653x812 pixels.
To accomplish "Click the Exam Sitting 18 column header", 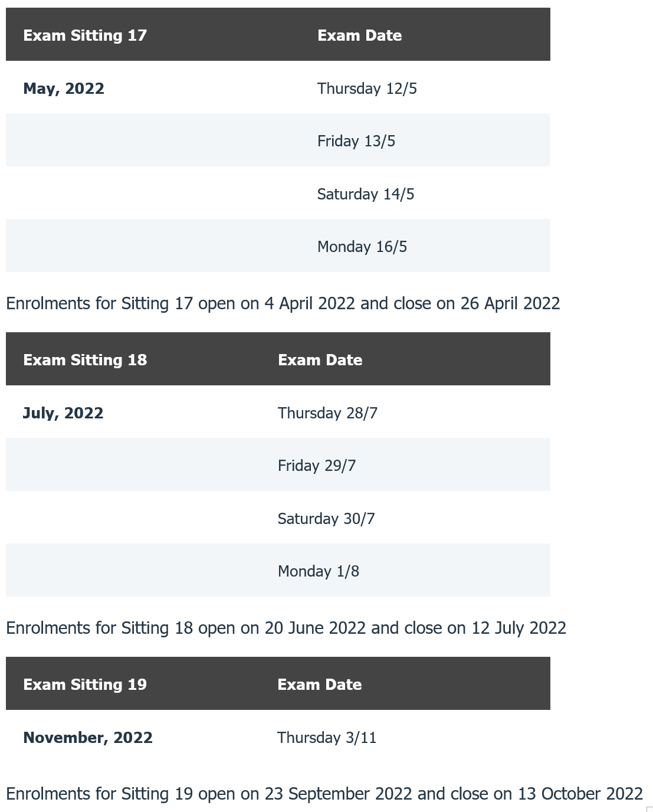I will pos(85,360).
